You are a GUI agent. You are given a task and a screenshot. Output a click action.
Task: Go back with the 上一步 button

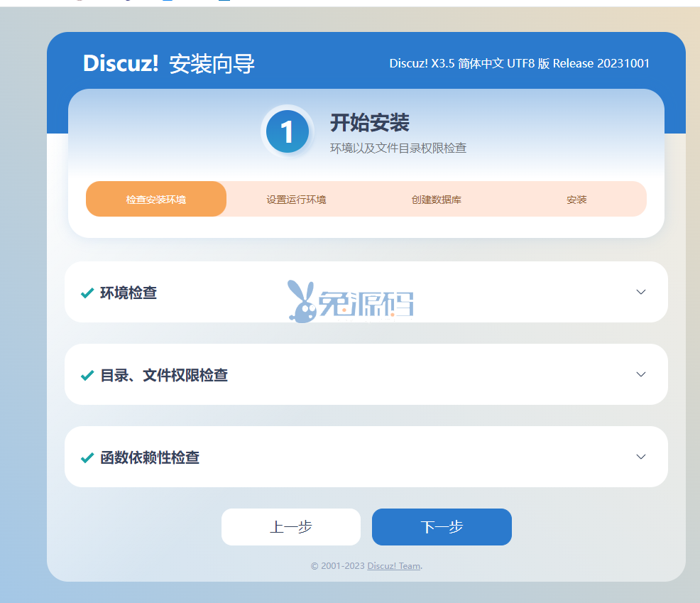click(x=290, y=527)
